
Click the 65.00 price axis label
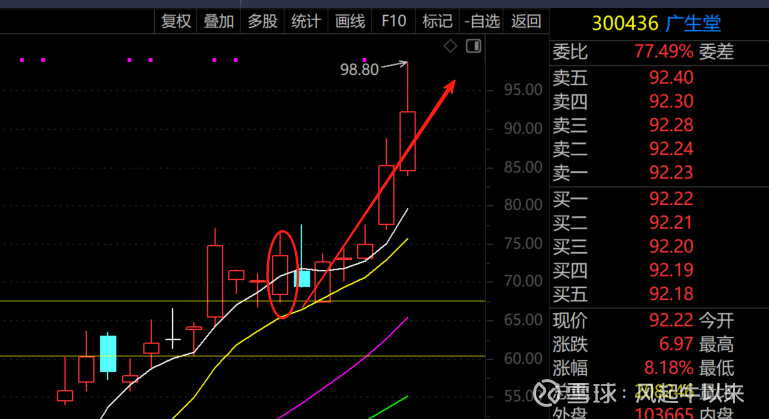click(523, 319)
